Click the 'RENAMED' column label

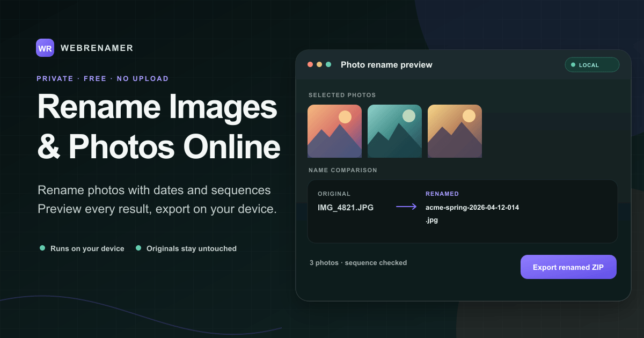pos(442,194)
